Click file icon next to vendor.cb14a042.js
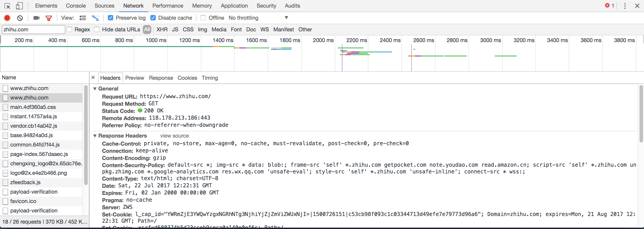The image size is (644, 229). pos(5,126)
